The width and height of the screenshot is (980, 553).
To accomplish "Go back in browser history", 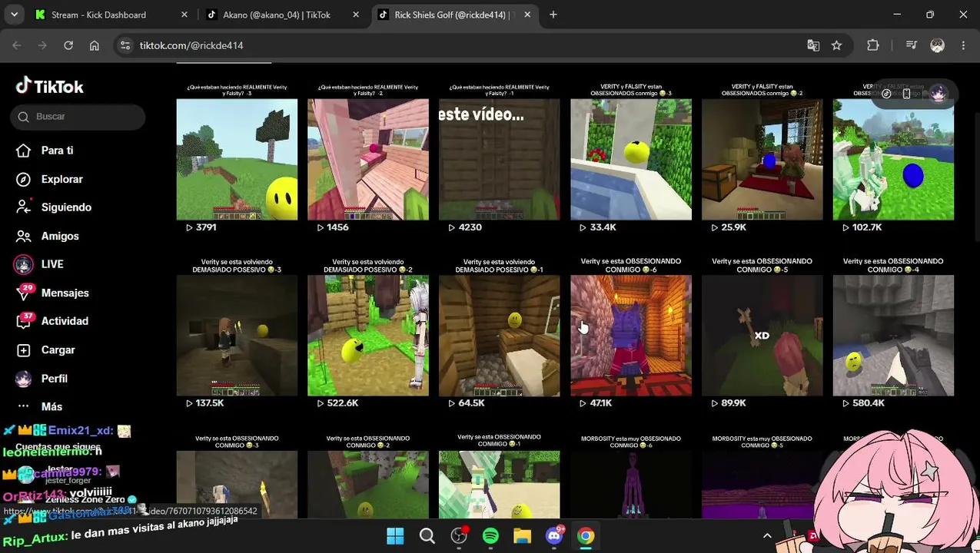I will point(17,45).
